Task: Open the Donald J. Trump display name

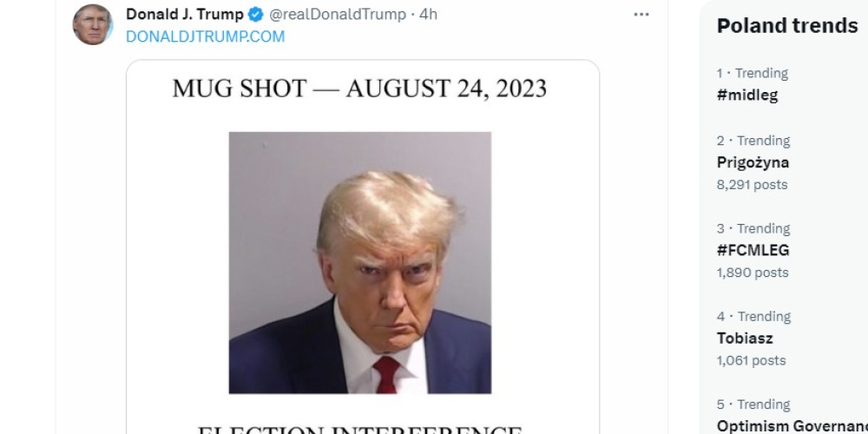Action: (x=185, y=15)
